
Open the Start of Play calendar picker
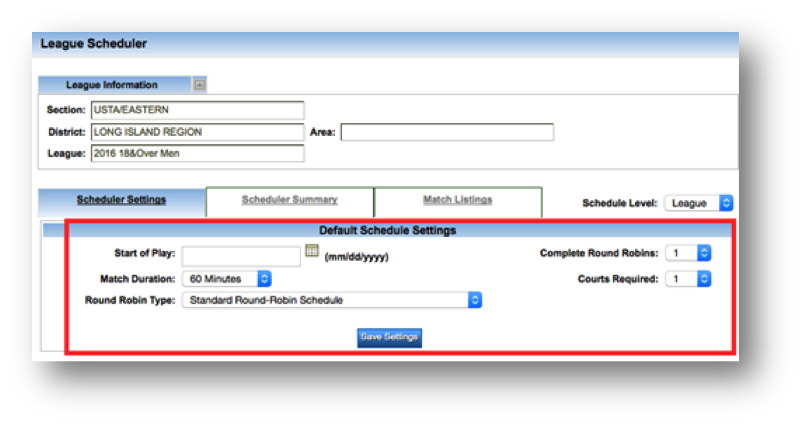point(312,251)
